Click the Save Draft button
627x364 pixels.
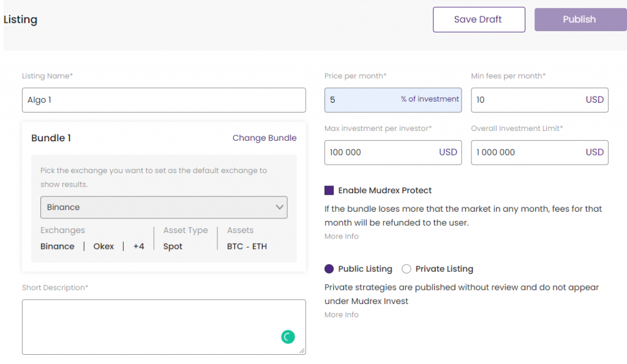pos(479,20)
